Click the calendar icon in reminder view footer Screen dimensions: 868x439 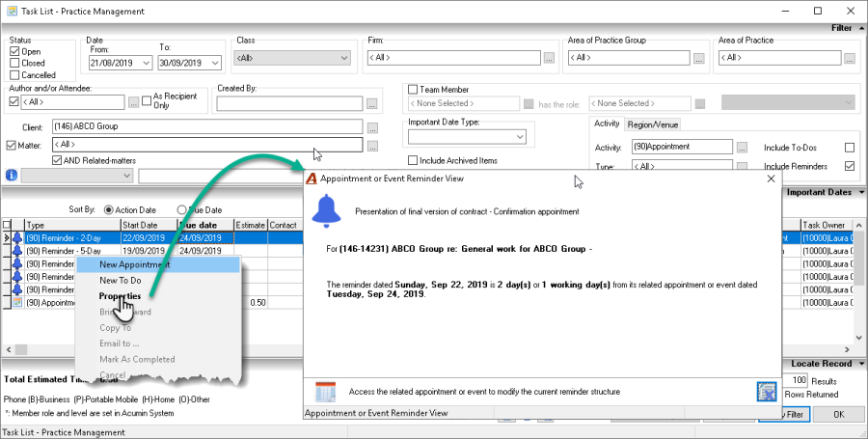[325, 392]
